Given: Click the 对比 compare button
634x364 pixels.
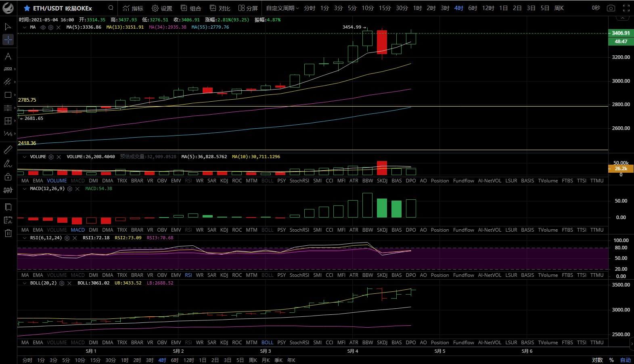Looking at the screenshot, I should click(x=220, y=8).
